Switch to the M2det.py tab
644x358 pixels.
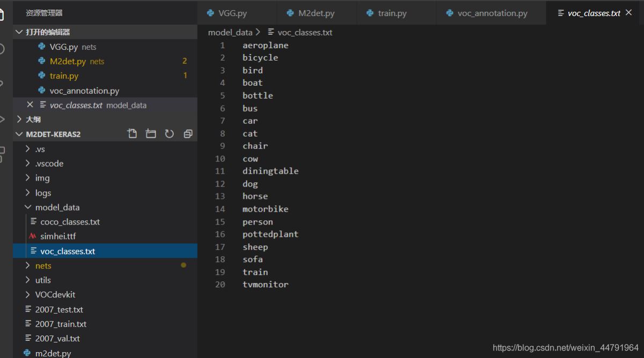316,13
